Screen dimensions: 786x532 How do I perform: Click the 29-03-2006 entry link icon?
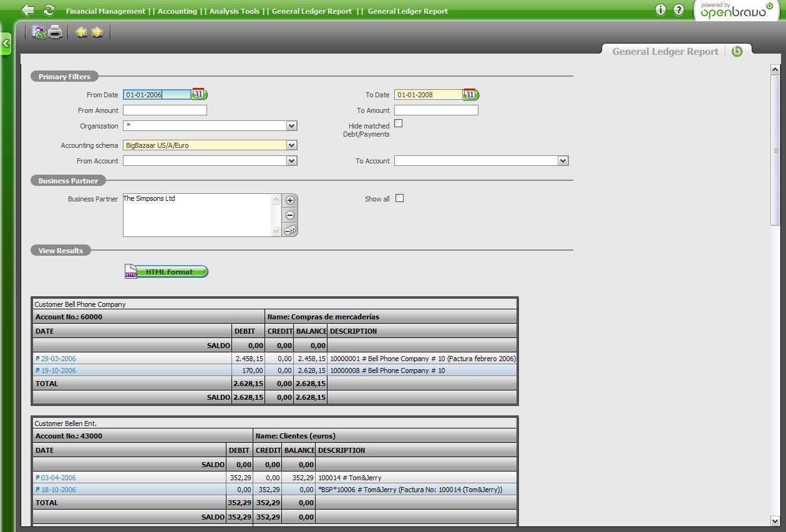[37, 359]
